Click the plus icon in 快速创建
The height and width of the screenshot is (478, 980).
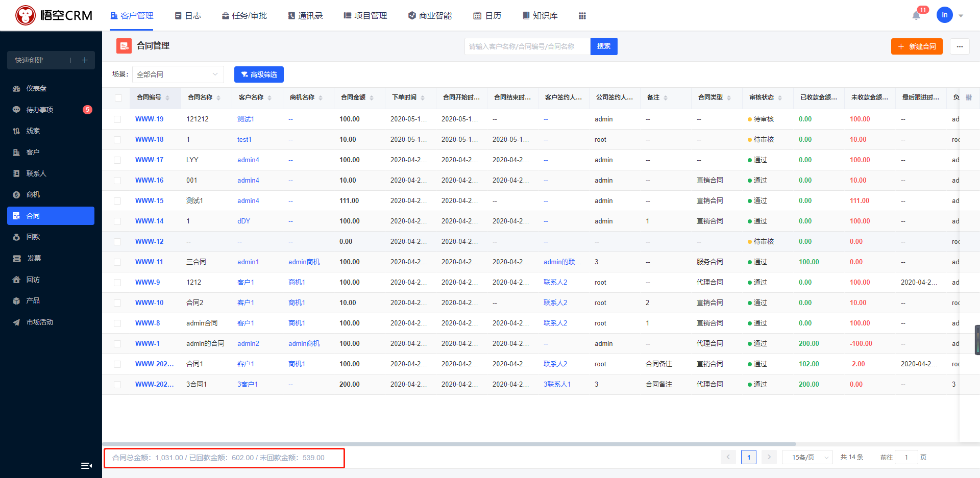tap(85, 60)
